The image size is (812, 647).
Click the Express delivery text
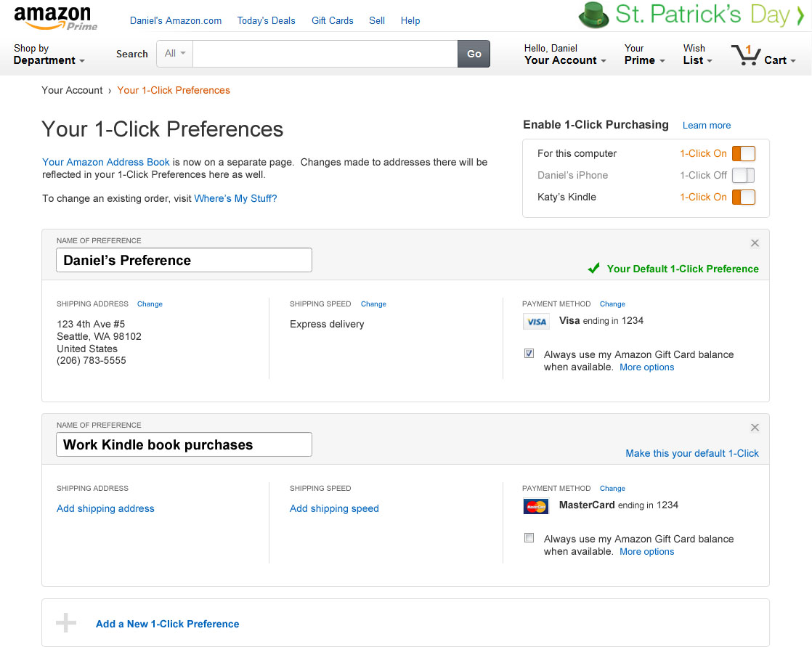pos(327,324)
